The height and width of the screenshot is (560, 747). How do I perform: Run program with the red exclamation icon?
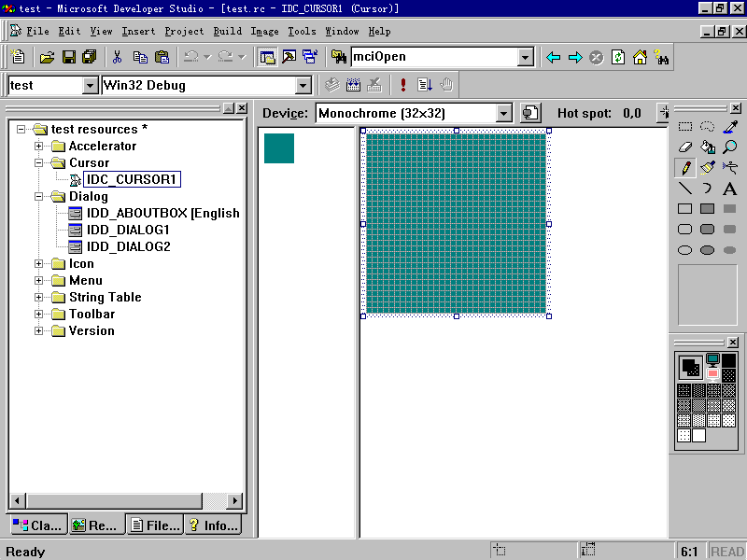403,85
